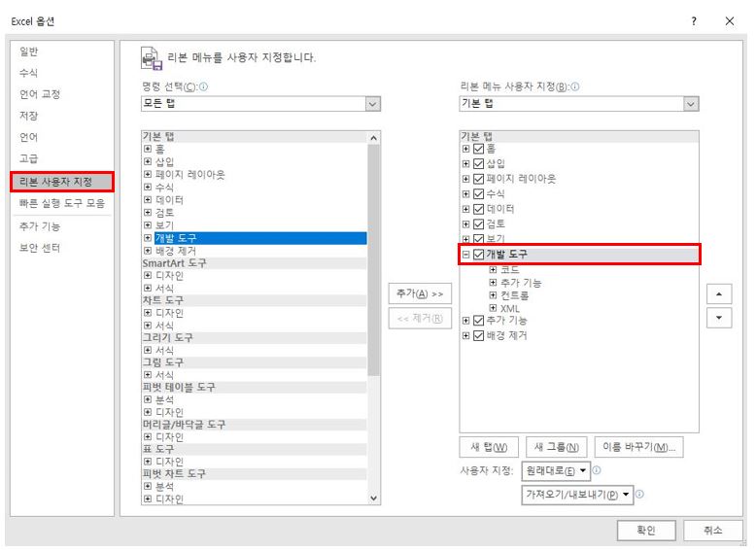Expand 디자인 under SmartArt 도구
The image size is (756, 550).
pyautogui.click(x=148, y=275)
